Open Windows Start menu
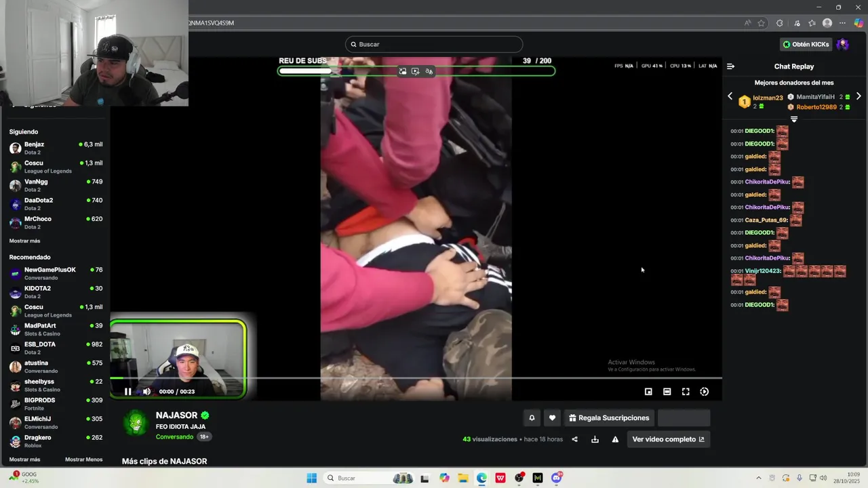 coord(311,478)
